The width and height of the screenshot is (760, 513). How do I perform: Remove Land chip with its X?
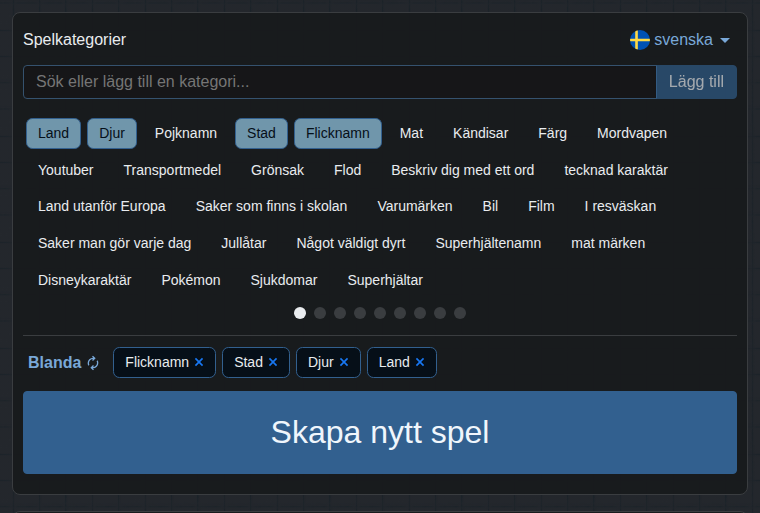[420, 362]
